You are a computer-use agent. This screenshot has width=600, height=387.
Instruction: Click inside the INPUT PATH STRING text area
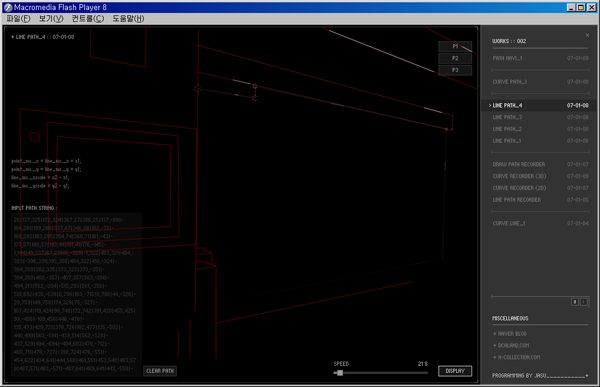coord(77,294)
